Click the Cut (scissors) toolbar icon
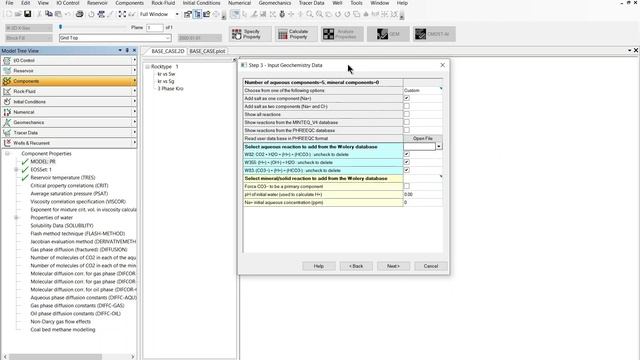 tap(39, 14)
